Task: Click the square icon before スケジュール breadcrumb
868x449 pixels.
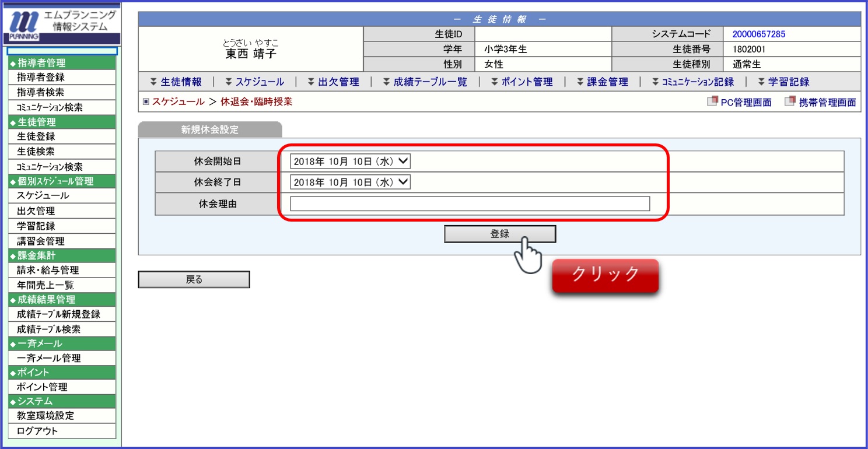Action: 146,101
